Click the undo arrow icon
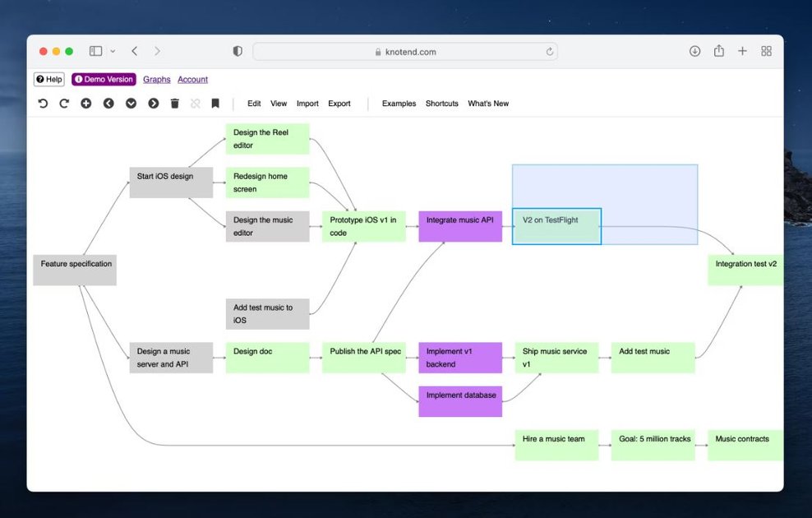812x518 pixels. [44, 104]
